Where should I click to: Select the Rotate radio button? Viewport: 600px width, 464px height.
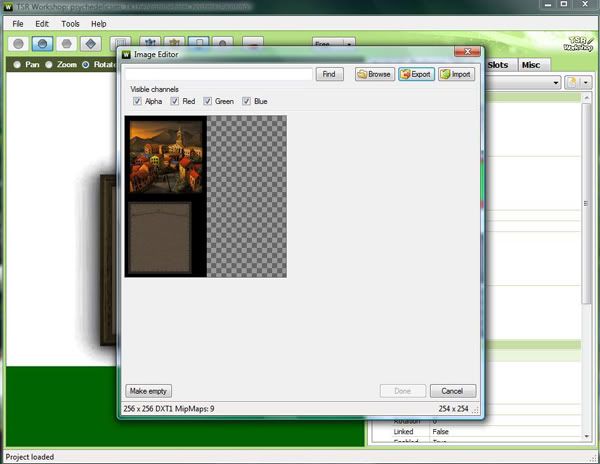pyautogui.click(x=86, y=65)
